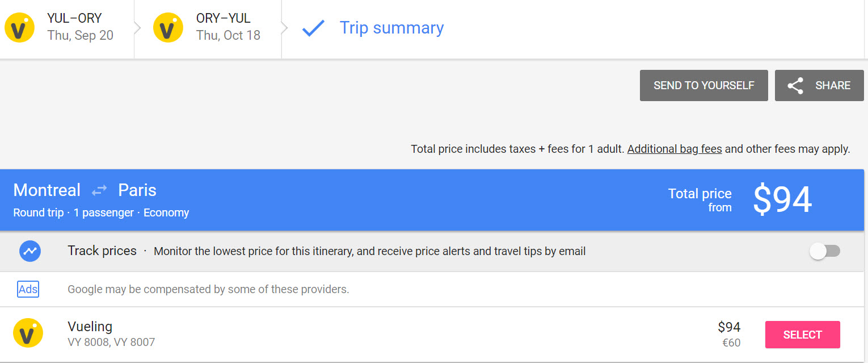Click the Track prices graph icon
868x363 pixels.
[x=30, y=251]
